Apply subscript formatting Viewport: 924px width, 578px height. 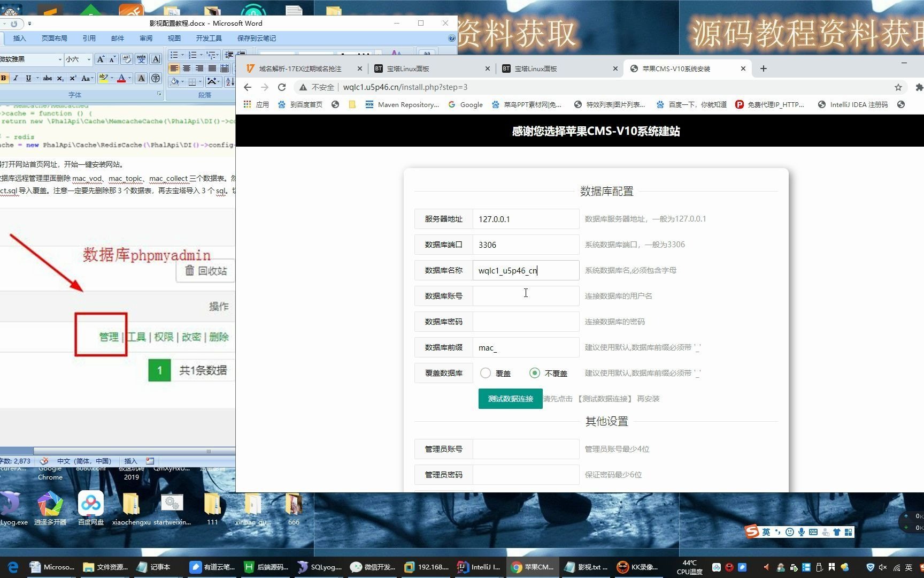point(60,78)
